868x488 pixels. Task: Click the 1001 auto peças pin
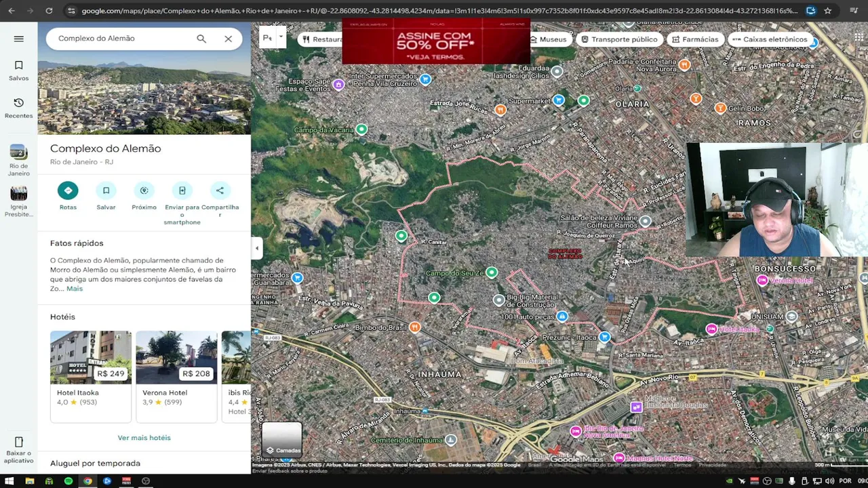coord(562,317)
